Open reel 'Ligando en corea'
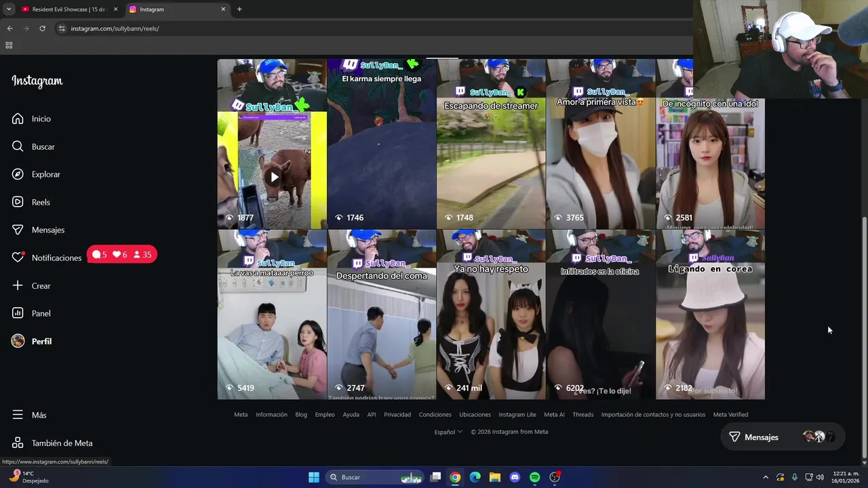868x488 pixels. 710,314
